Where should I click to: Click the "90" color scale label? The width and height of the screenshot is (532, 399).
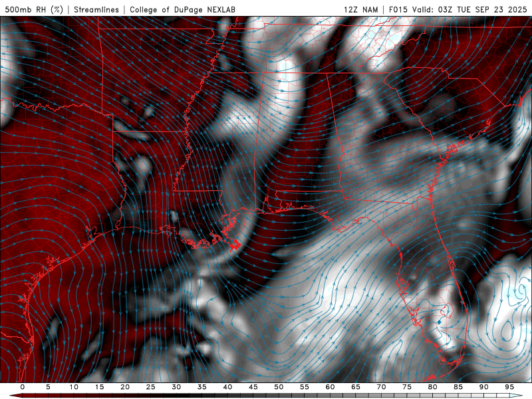click(484, 387)
